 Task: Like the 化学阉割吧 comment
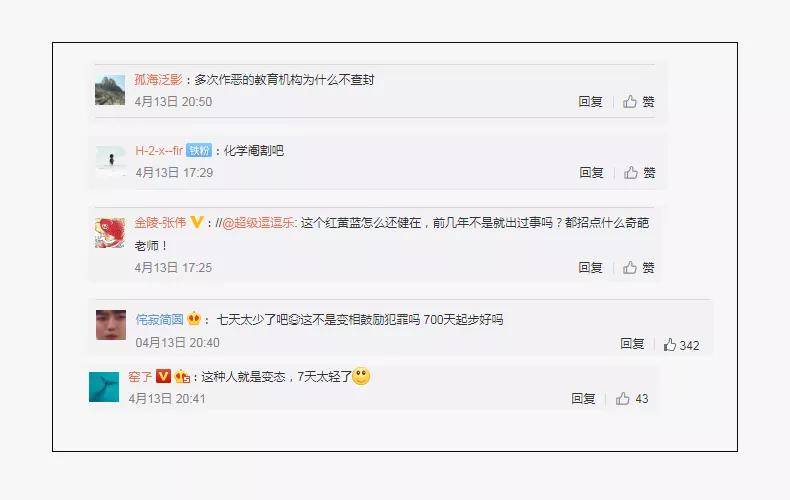point(639,173)
